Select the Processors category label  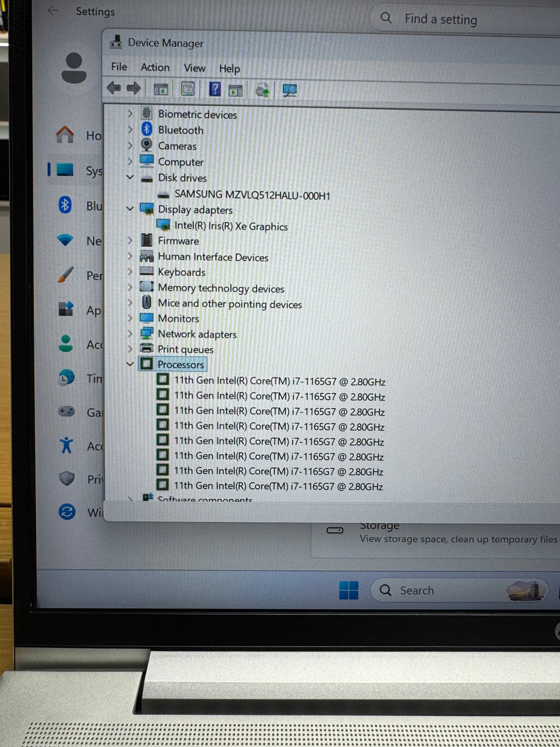pos(180,364)
